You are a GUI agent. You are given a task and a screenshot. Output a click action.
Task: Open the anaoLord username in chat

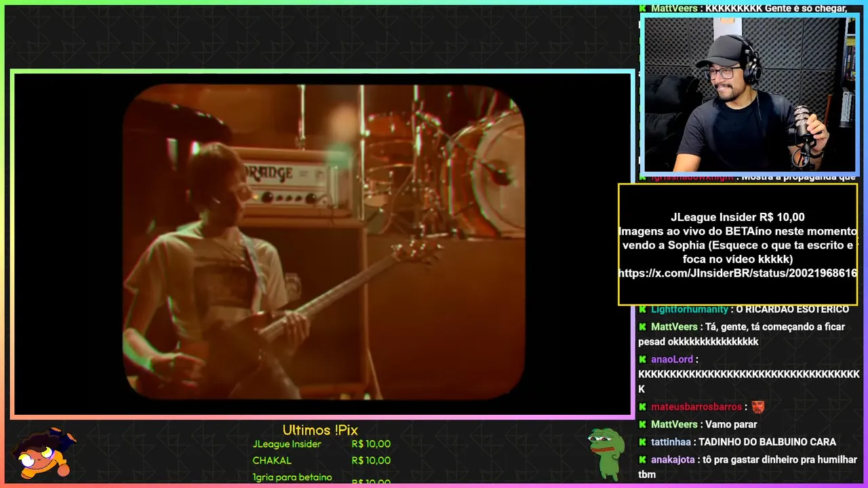click(x=672, y=359)
